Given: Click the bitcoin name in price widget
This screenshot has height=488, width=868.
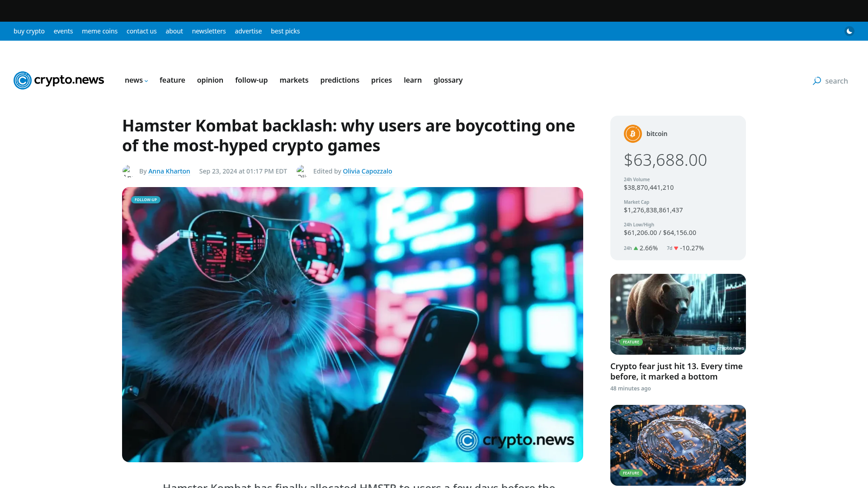Looking at the screenshot, I should pos(657,134).
